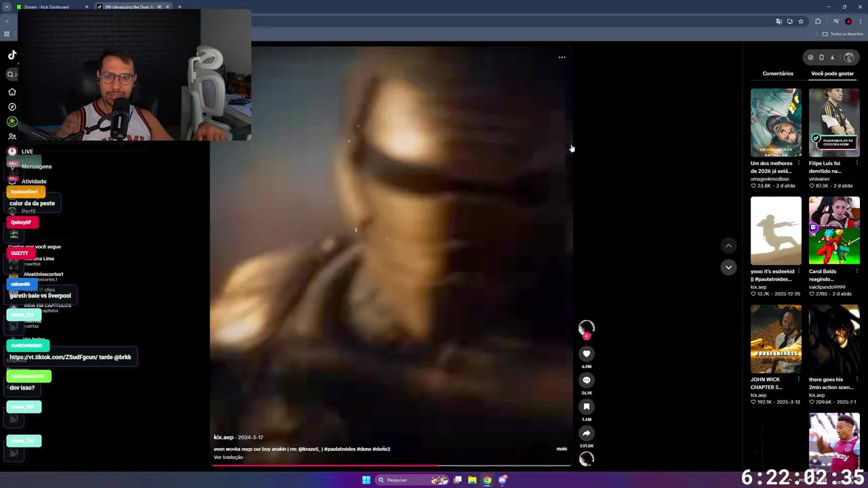
Task: Go to next video with down chevron
Action: tap(728, 267)
